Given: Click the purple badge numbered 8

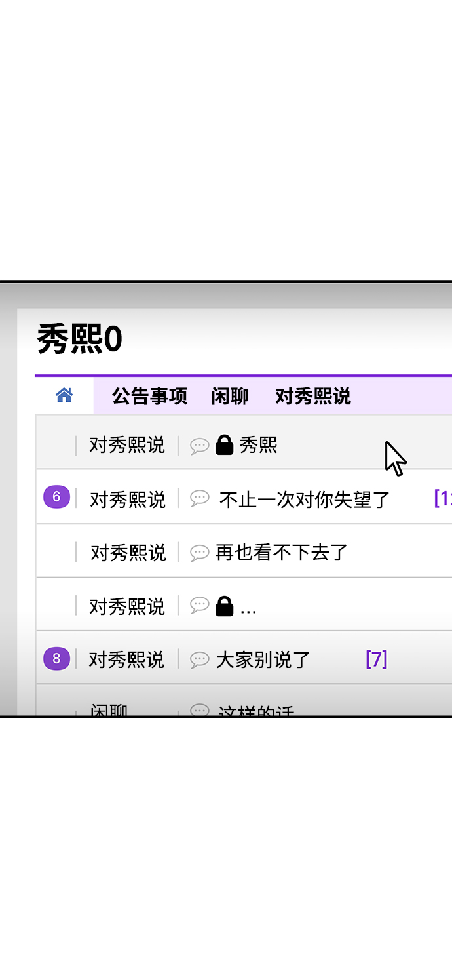Looking at the screenshot, I should [56, 658].
